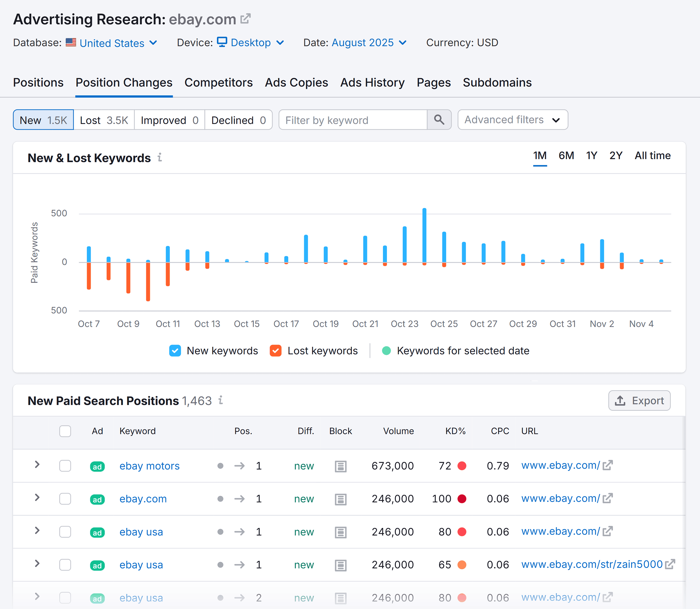Switch to the Competitors tab

pyautogui.click(x=219, y=82)
